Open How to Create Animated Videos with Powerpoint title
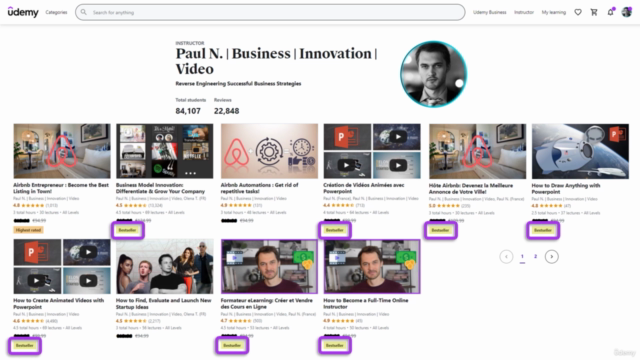 tap(58, 303)
